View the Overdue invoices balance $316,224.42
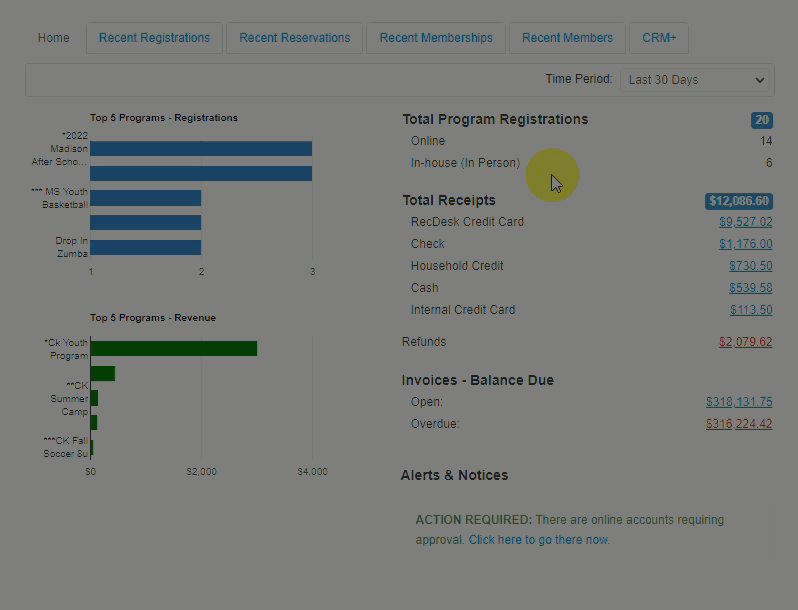Screen dimensions: 798x610 click(738, 424)
